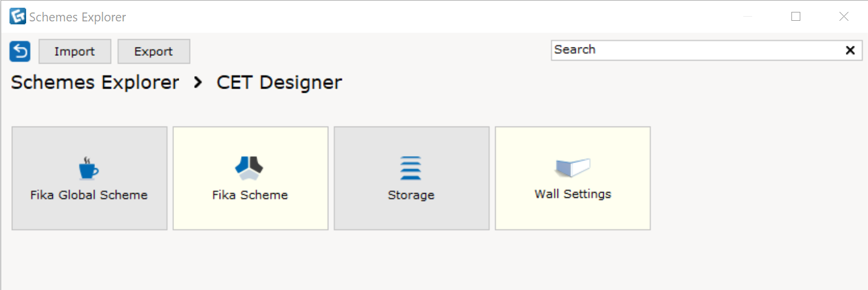The width and height of the screenshot is (868, 290).
Task: Click the blue back arrow icon
Action: [20, 52]
